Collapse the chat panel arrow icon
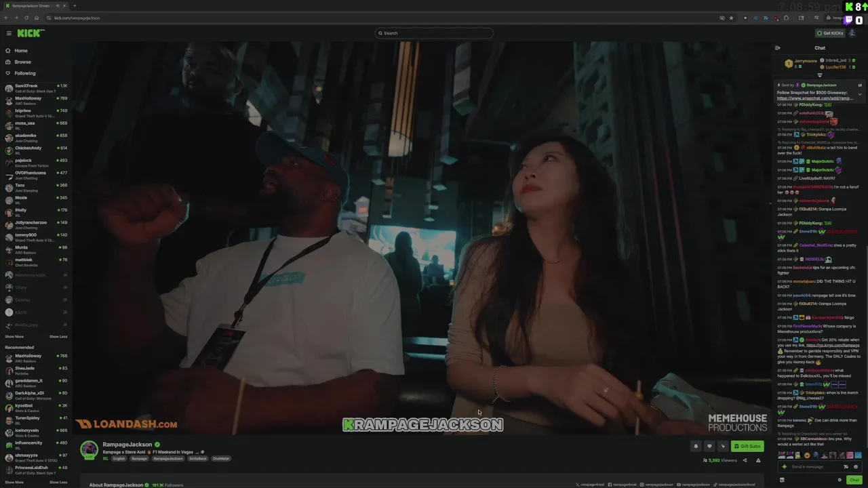Image resolution: width=868 pixels, height=488 pixels. tap(777, 48)
